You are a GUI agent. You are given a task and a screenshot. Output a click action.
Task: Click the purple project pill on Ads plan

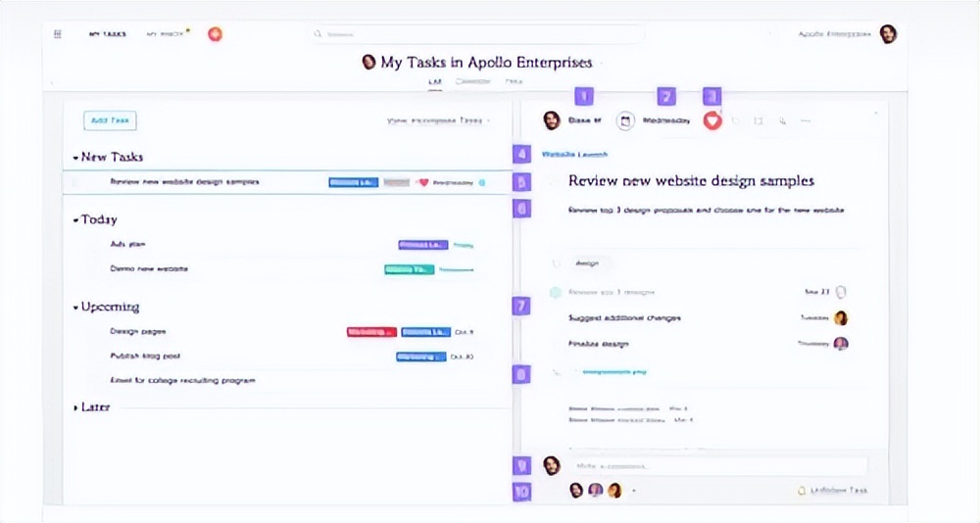(x=423, y=245)
